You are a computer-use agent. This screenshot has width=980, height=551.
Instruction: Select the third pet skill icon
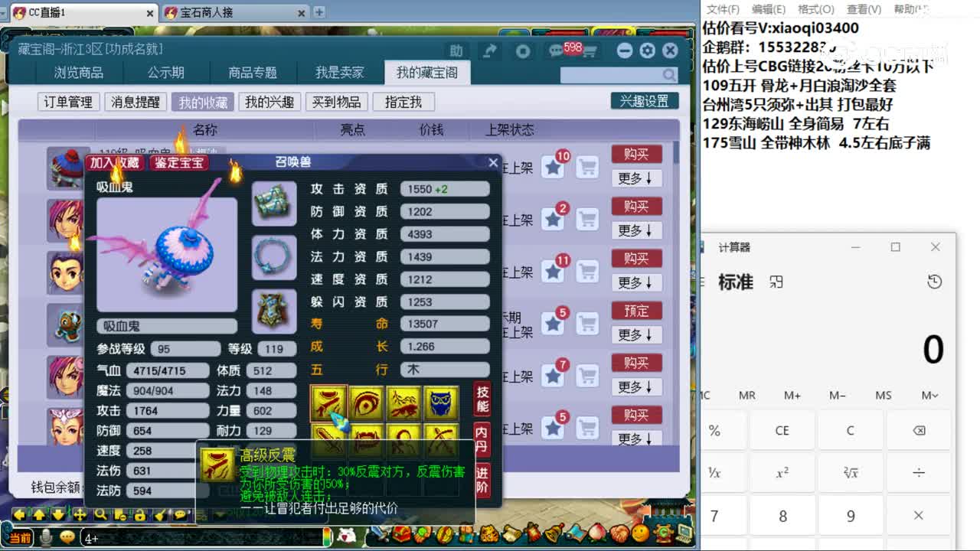tap(403, 403)
